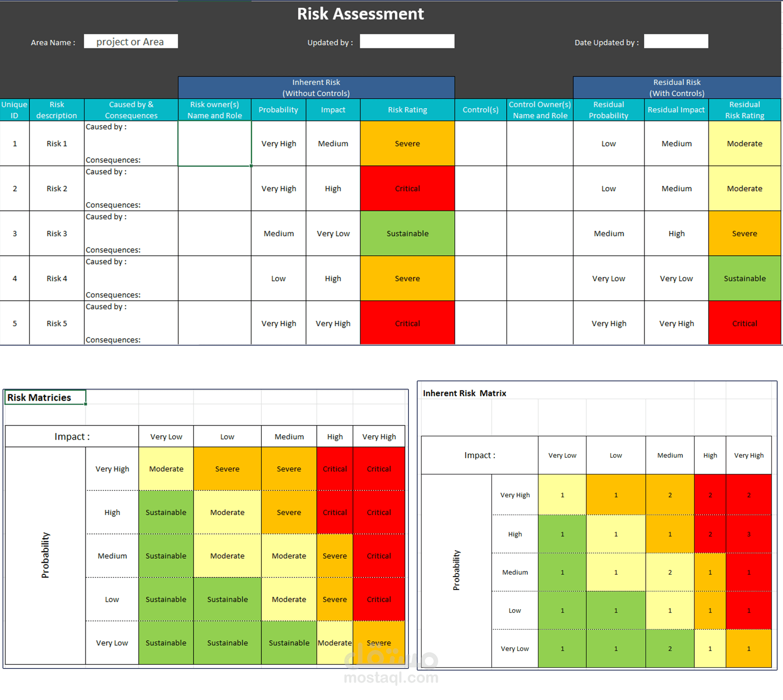Viewport: 783px width, 700px height.
Task: Click the Control Owner(s) cell for Risk 3
Action: [x=539, y=233]
